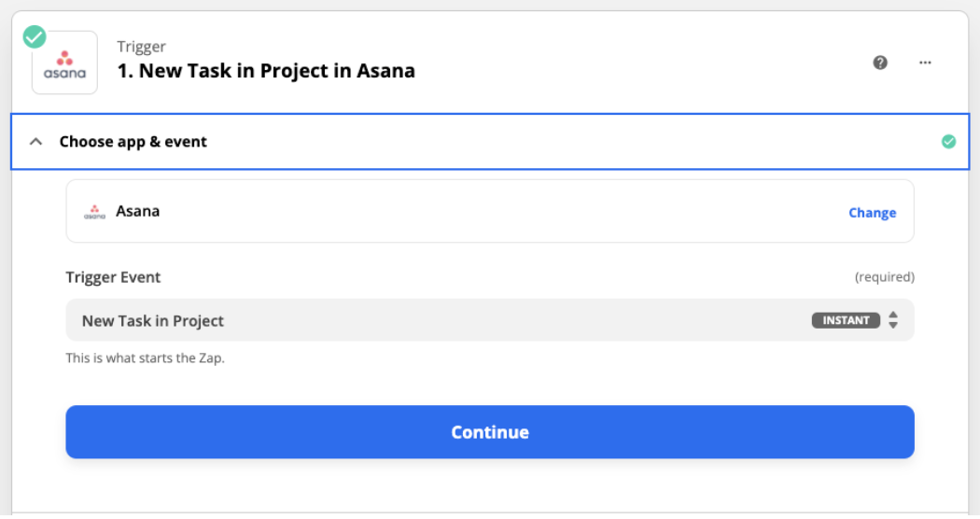Click the Trigger Event field label

[x=113, y=277]
